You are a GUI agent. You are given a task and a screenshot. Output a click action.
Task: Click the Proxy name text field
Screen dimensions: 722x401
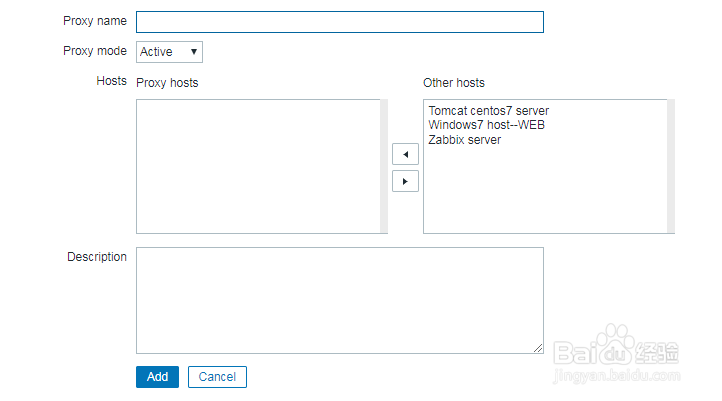coord(339,22)
